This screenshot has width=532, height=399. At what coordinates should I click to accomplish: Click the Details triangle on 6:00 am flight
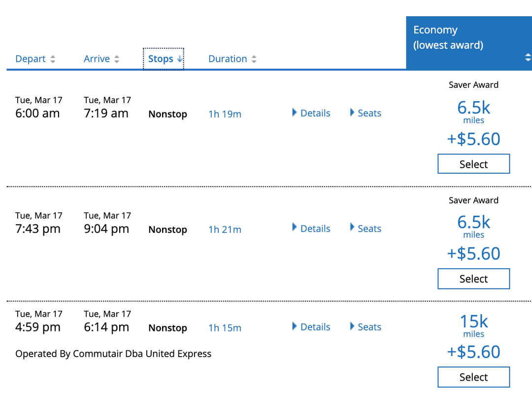(295, 112)
